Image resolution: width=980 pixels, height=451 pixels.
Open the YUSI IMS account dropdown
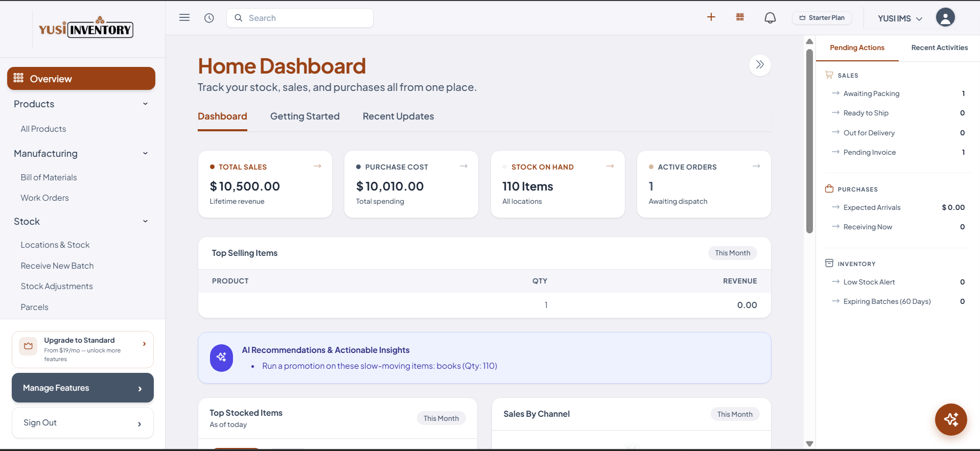pyautogui.click(x=900, y=18)
